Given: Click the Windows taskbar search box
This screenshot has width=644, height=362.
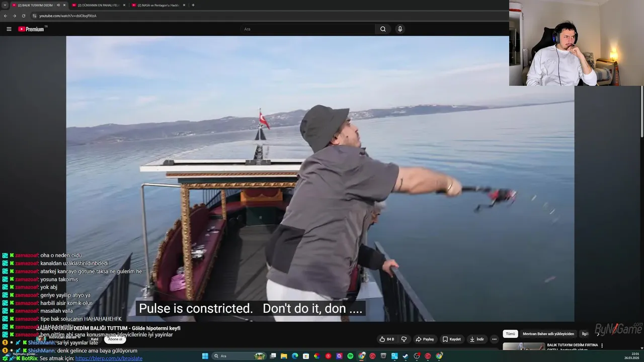Looking at the screenshot, I should point(239,356).
